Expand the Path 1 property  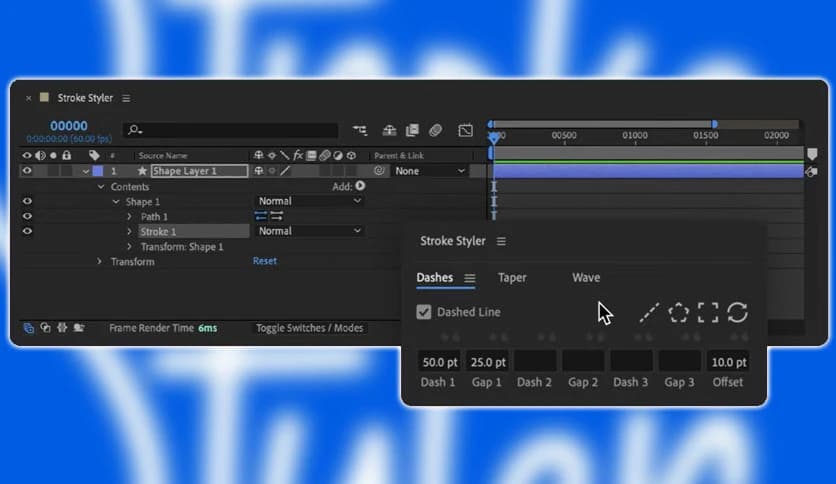[x=129, y=216]
